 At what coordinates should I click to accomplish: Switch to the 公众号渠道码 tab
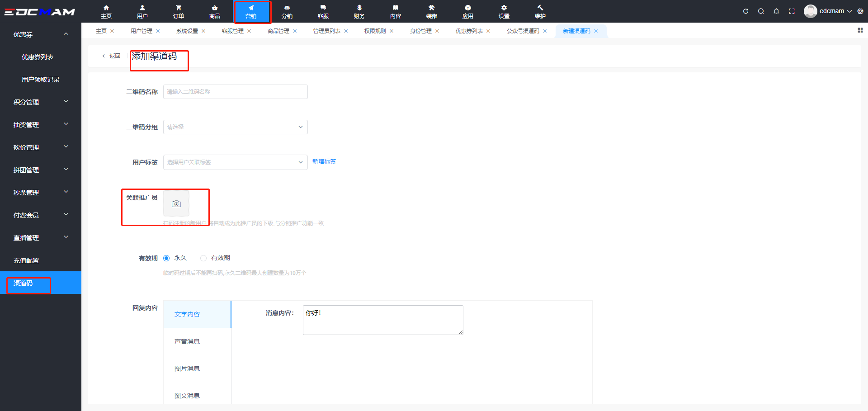pyautogui.click(x=523, y=31)
